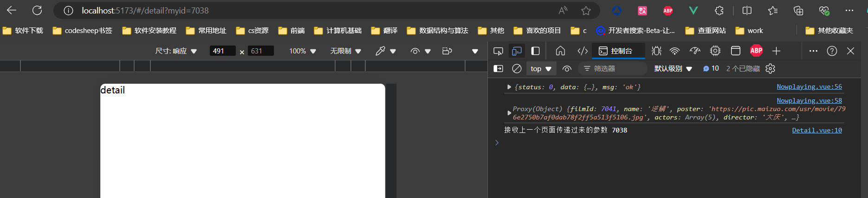Image resolution: width=868 pixels, height=198 pixels.
Task: Go back to the previous page
Action: coord(12,10)
